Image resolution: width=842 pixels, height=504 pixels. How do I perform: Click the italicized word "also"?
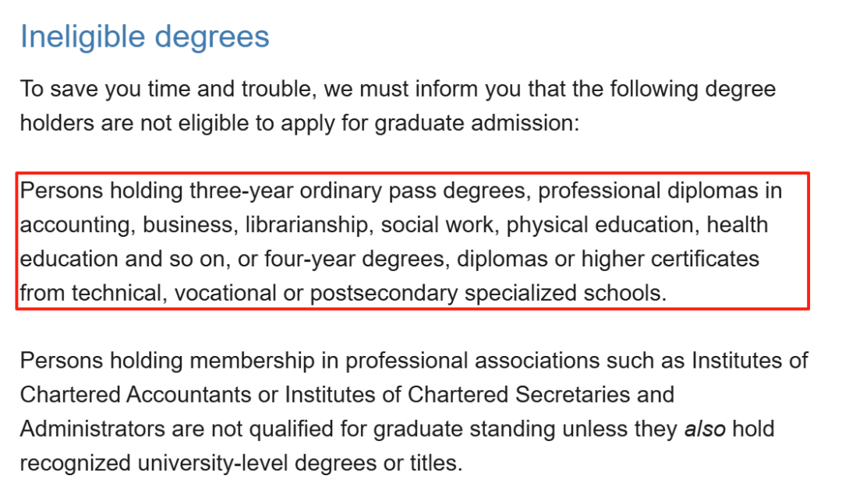[x=705, y=429]
